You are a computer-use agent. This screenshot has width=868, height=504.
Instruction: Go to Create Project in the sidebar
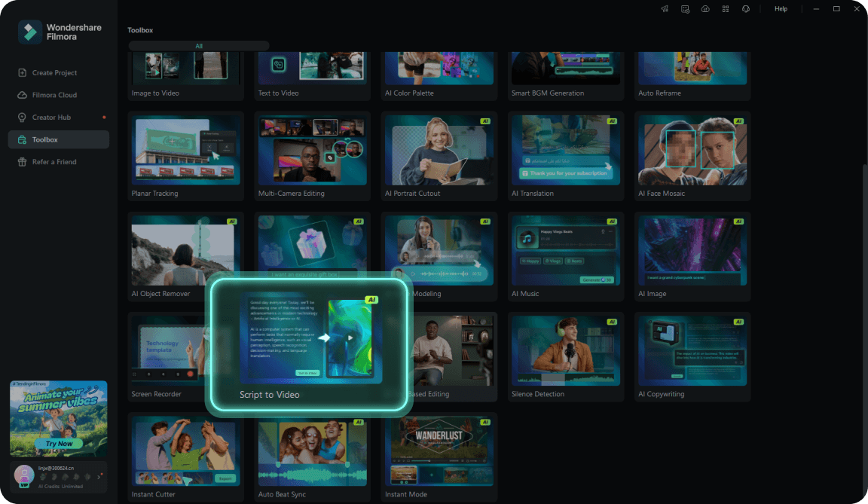59,72
